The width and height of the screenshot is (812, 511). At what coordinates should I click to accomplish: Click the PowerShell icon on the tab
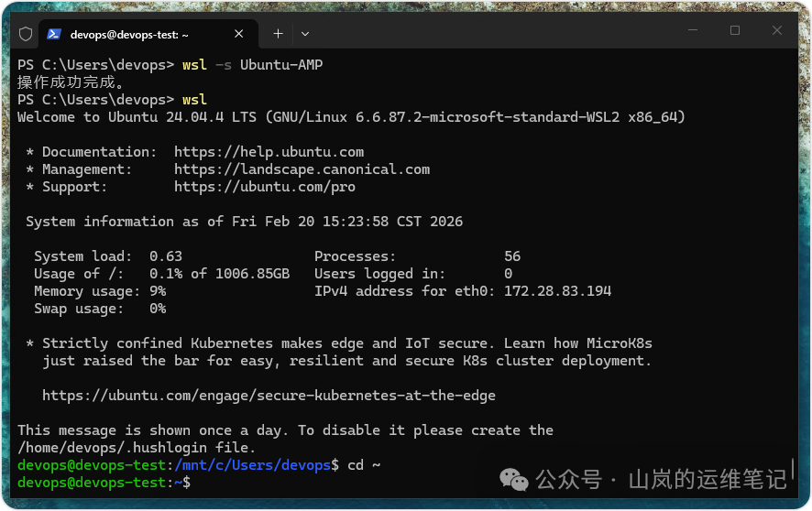[54, 34]
